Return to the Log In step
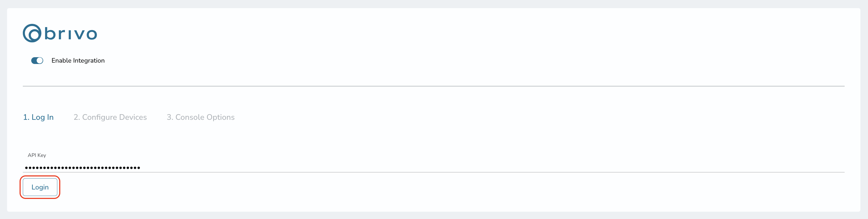868x219 pixels. (x=38, y=117)
